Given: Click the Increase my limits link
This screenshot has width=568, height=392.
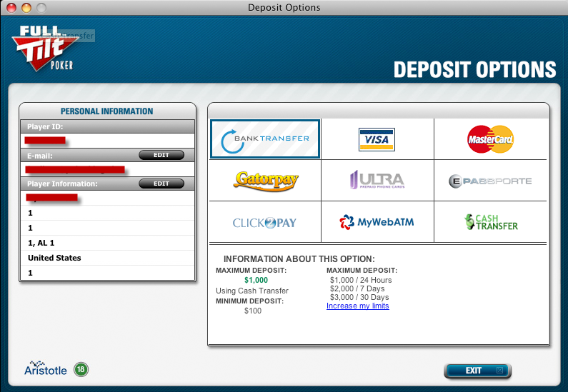Looking at the screenshot, I should click(x=357, y=306).
